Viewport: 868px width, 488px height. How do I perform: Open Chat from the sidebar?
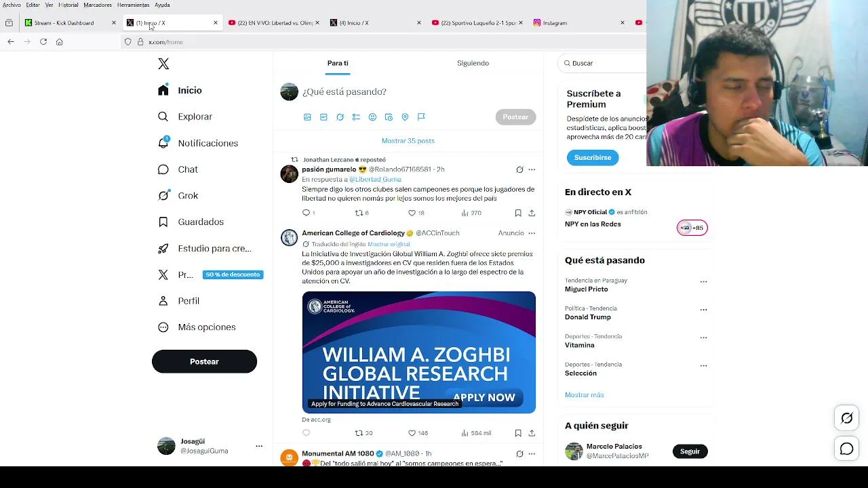pyautogui.click(x=178, y=169)
